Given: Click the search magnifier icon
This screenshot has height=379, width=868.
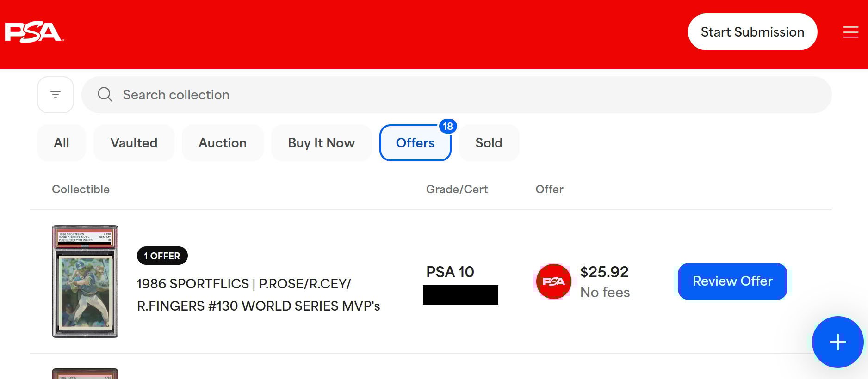Looking at the screenshot, I should pyautogui.click(x=105, y=95).
